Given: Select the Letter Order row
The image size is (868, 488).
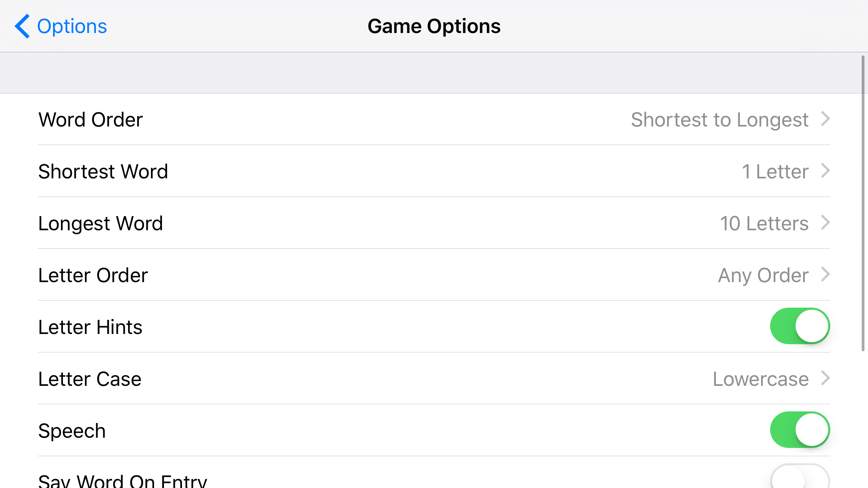Looking at the screenshot, I should coord(93,275).
